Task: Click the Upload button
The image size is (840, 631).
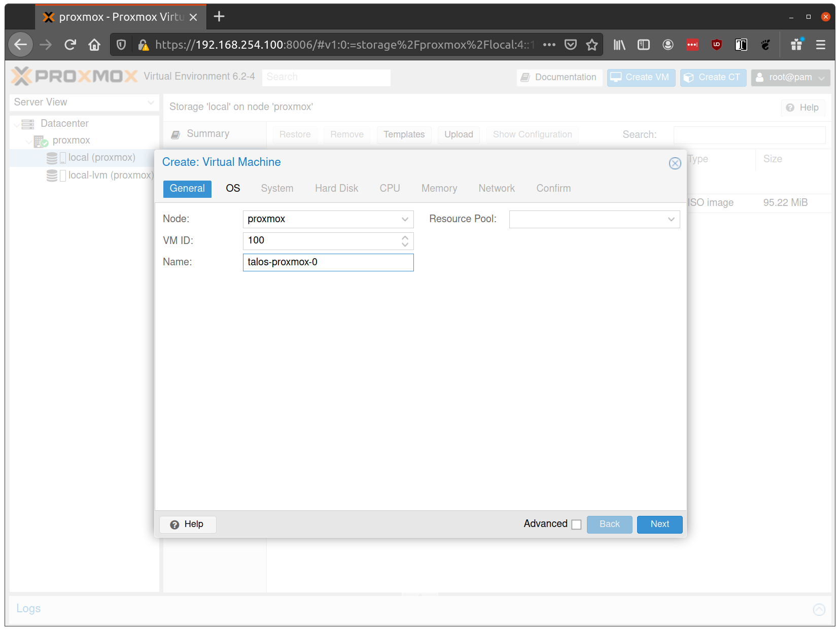Action: (x=459, y=135)
